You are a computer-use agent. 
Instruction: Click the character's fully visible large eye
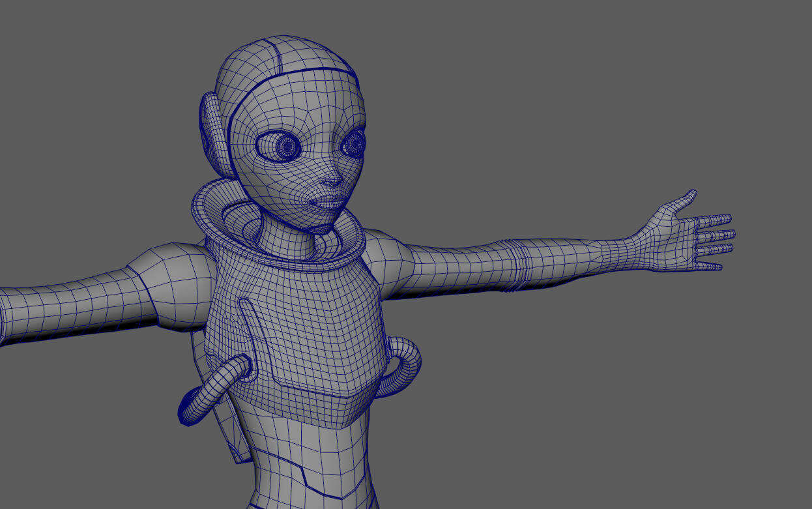tap(281, 147)
